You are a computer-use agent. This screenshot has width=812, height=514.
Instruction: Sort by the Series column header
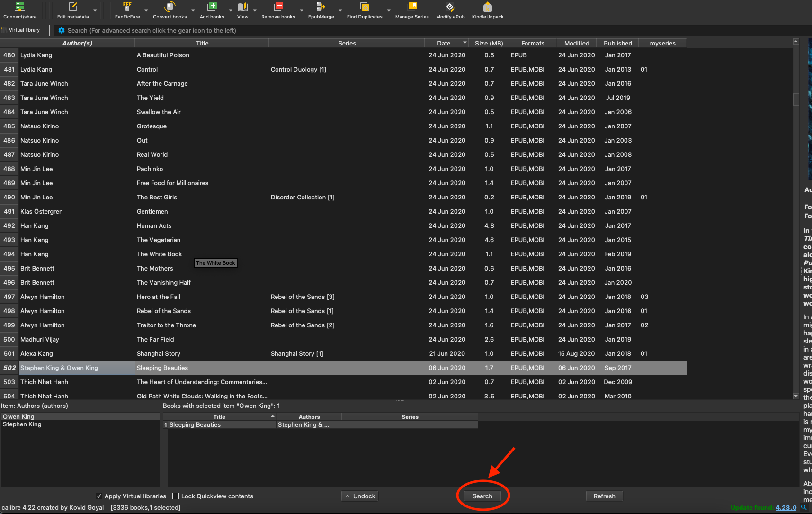[x=347, y=43]
